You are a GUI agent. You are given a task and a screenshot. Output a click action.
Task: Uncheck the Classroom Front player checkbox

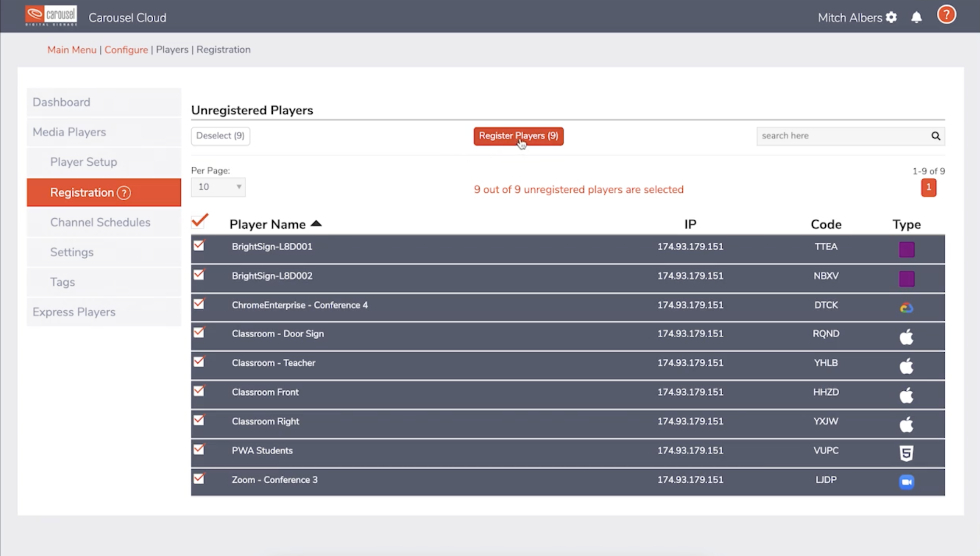point(199,391)
